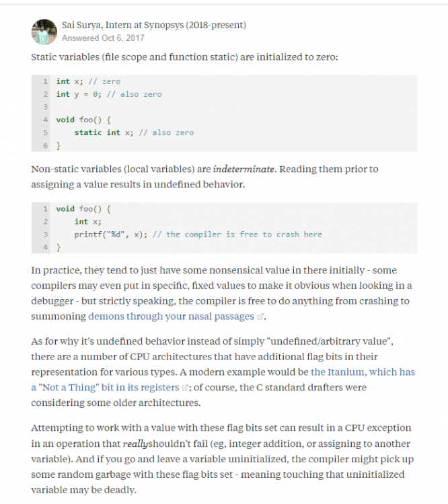Open "the Itanium, which has" link
This screenshot has width=448, height=504.
click(x=363, y=372)
